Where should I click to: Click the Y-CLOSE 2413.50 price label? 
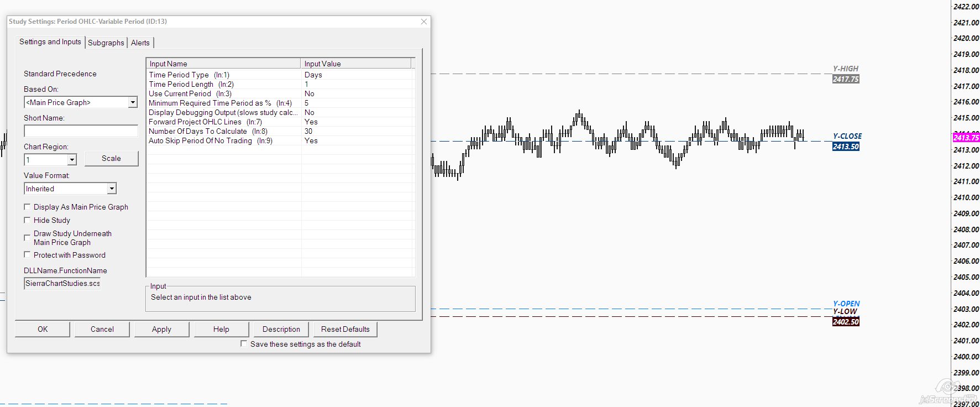[846, 147]
